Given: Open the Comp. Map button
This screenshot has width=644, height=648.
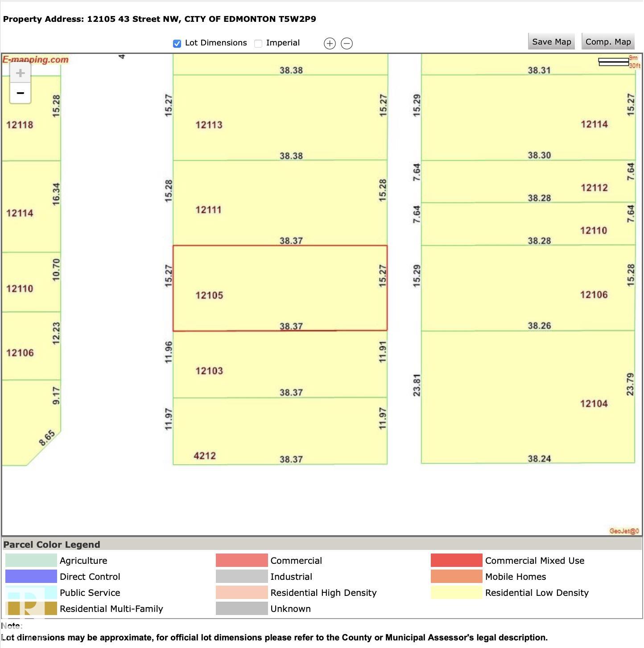Looking at the screenshot, I should tap(608, 41).
